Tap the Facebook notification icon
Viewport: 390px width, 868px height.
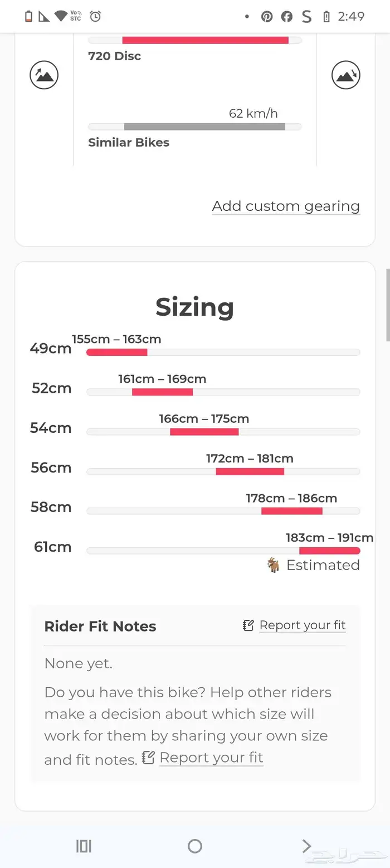point(286,17)
